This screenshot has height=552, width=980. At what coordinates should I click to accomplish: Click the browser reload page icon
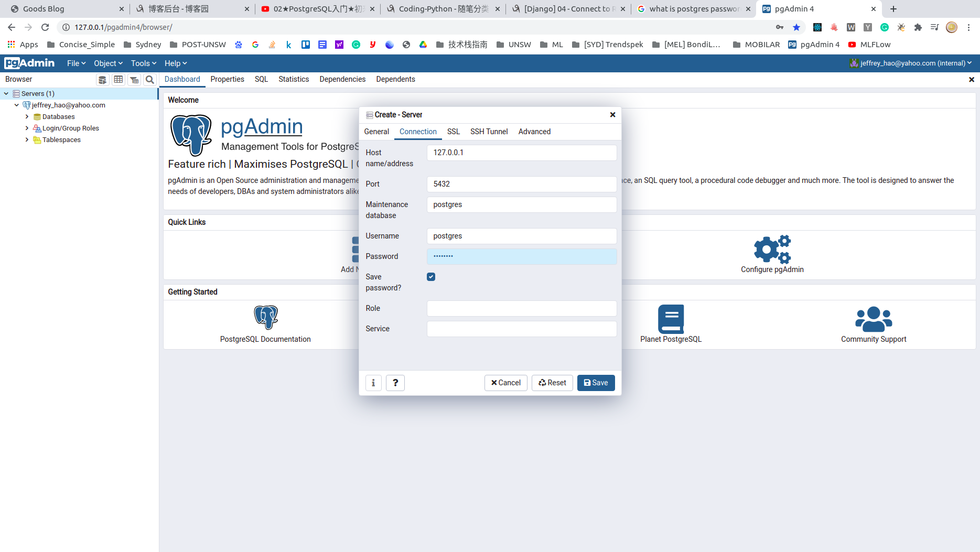(x=45, y=27)
